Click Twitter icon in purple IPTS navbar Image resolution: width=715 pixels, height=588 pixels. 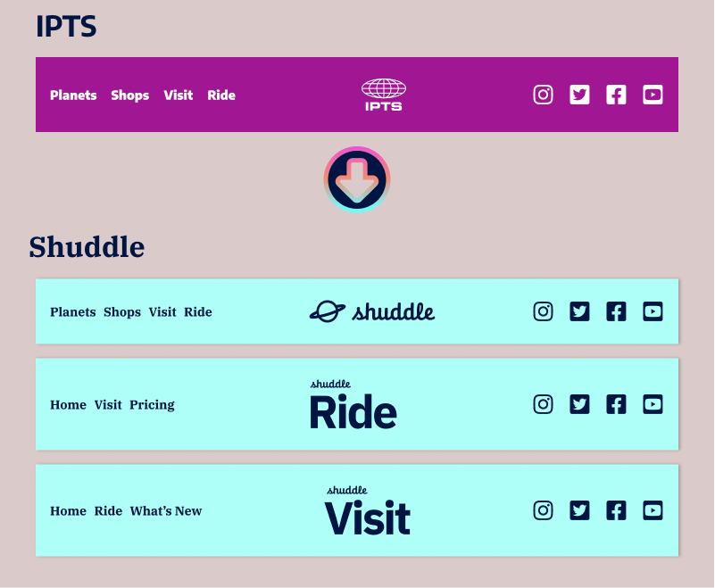coord(580,95)
